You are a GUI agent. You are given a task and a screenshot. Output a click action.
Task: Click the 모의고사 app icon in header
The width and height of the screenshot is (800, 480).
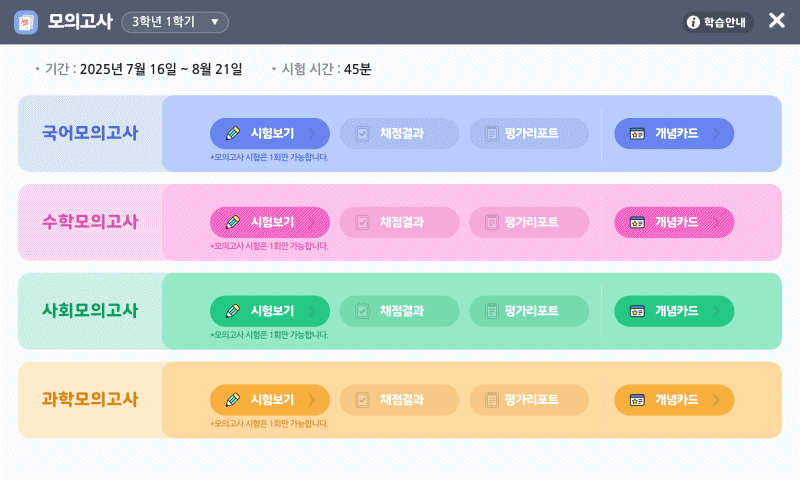[x=26, y=22]
